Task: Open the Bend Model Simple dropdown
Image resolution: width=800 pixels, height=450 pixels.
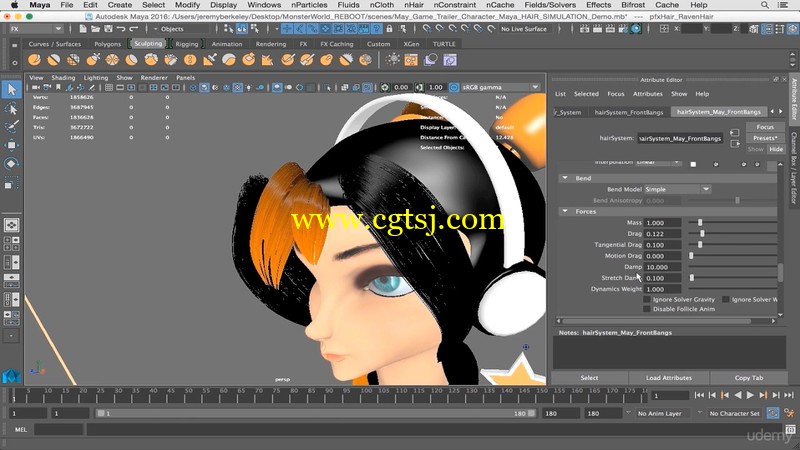Action: click(677, 189)
